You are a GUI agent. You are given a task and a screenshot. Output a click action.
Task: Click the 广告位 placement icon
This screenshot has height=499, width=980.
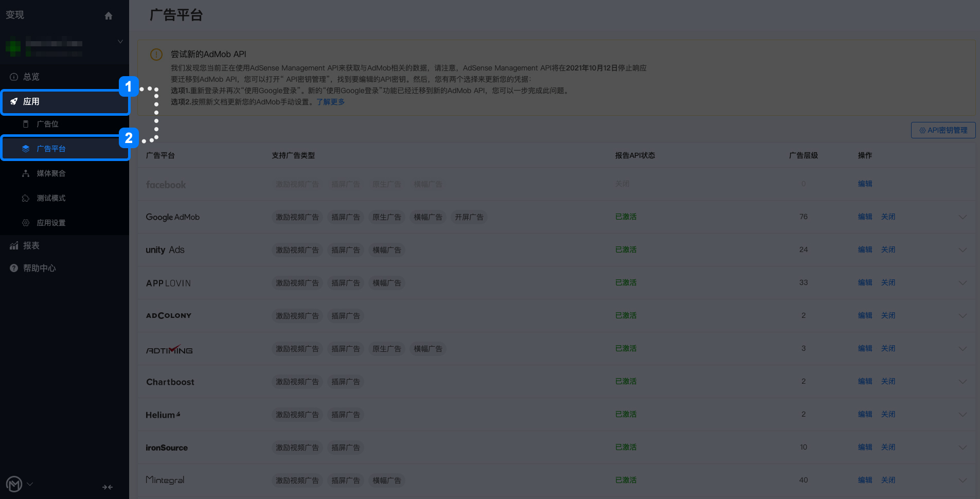click(26, 124)
